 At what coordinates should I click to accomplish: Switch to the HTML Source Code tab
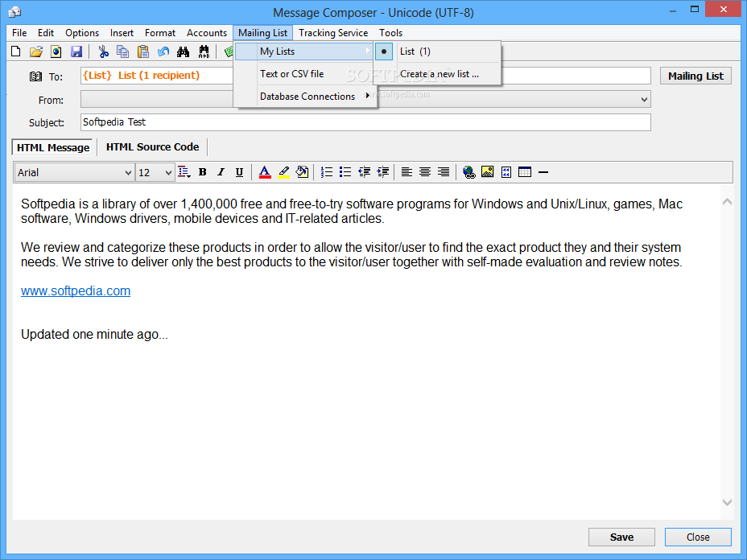tap(152, 147)
